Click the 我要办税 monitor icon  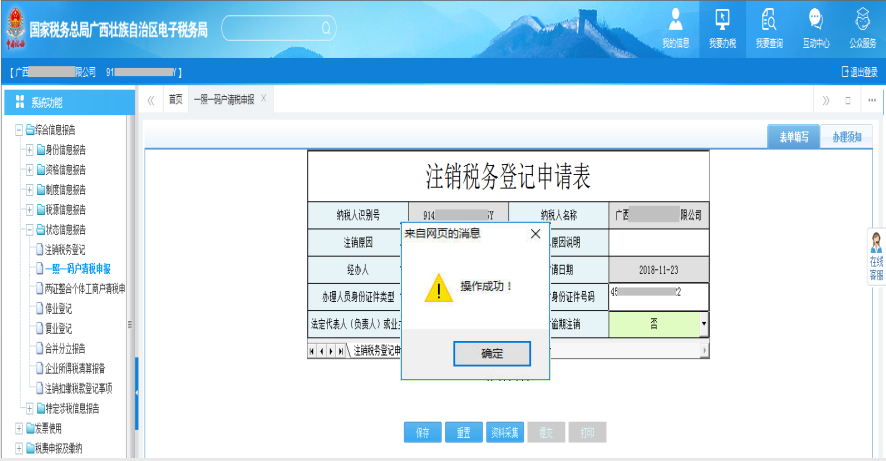[722, 20]
